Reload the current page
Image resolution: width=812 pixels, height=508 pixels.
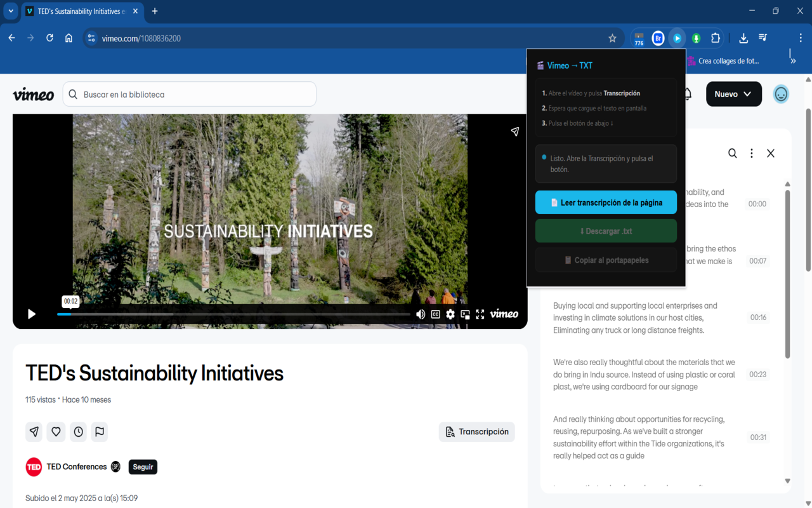[x=49, y=38]
